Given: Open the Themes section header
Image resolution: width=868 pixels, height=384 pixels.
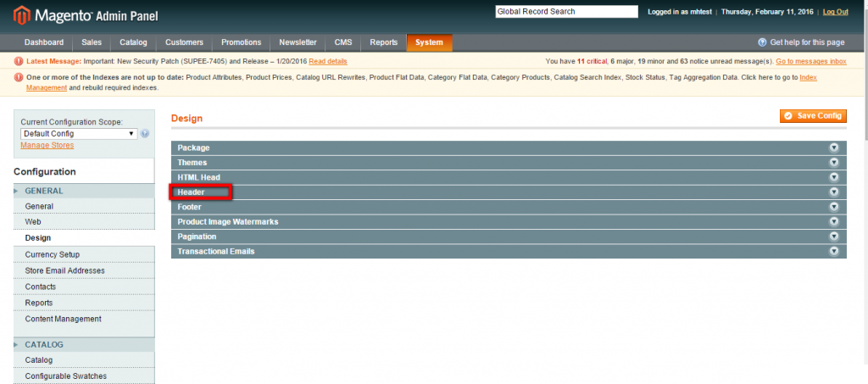Looking at the screenshot, I should [509, 163].
